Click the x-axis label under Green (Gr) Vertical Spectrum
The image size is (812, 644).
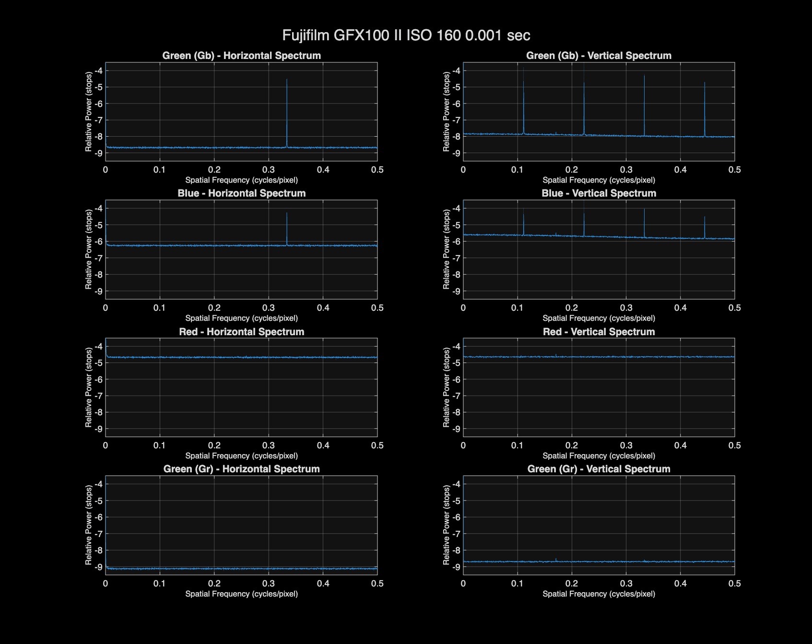[x=599, y=594]
